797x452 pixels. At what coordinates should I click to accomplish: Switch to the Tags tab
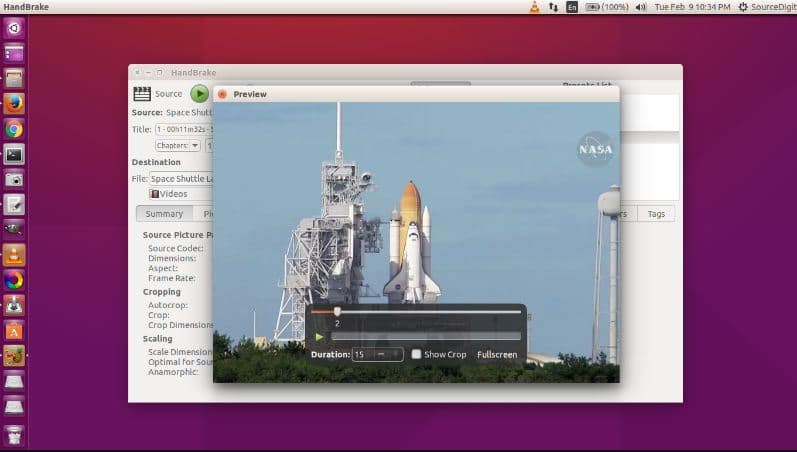coord(656,213)
